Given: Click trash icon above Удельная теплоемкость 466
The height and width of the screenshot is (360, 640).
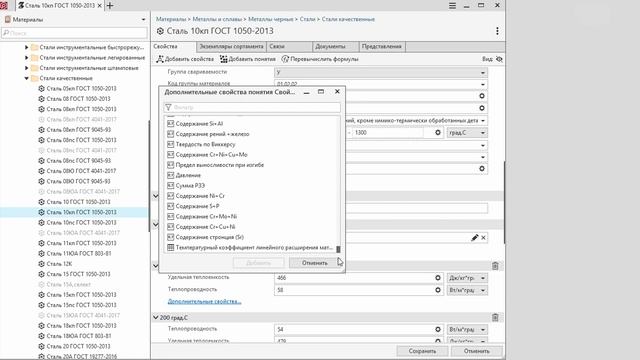Looking at the screenshot, I should click(x=495, y=266).
